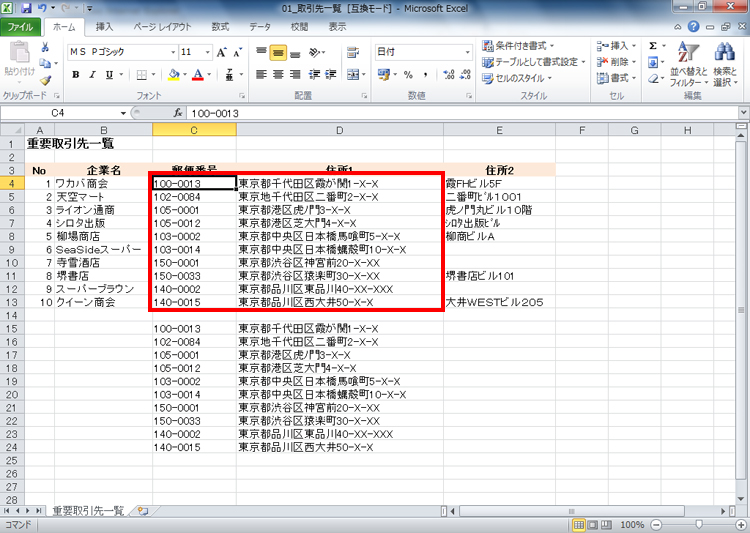
Task: Click the Borders icon
Action: 142,75
